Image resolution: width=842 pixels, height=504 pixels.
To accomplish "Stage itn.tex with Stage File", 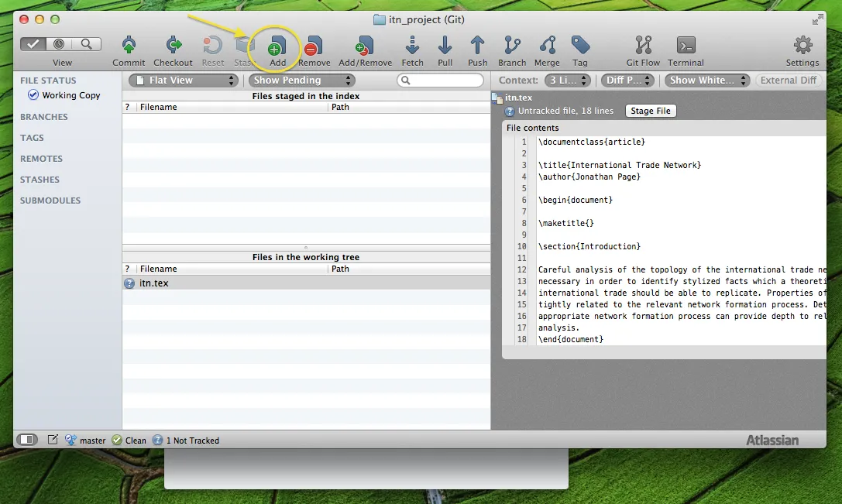I will (x=650, y=111).
